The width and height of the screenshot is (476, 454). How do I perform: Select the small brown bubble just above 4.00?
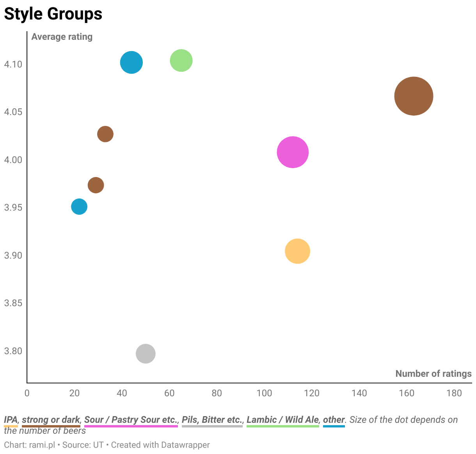pos(105,134)
